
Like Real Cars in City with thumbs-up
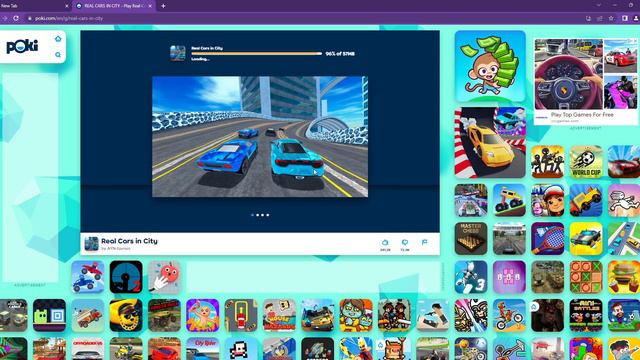[385, 242]
